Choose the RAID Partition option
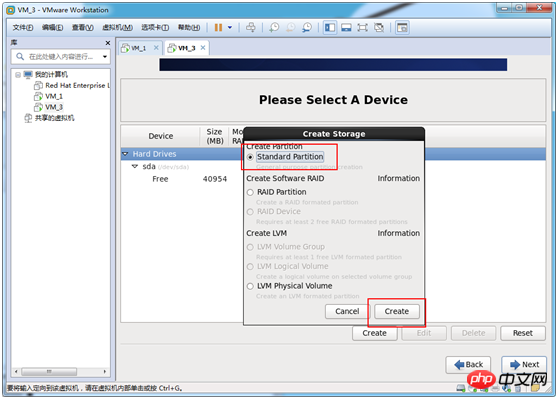The height and width of the screenshot is (399, 558). click(250, 192)
